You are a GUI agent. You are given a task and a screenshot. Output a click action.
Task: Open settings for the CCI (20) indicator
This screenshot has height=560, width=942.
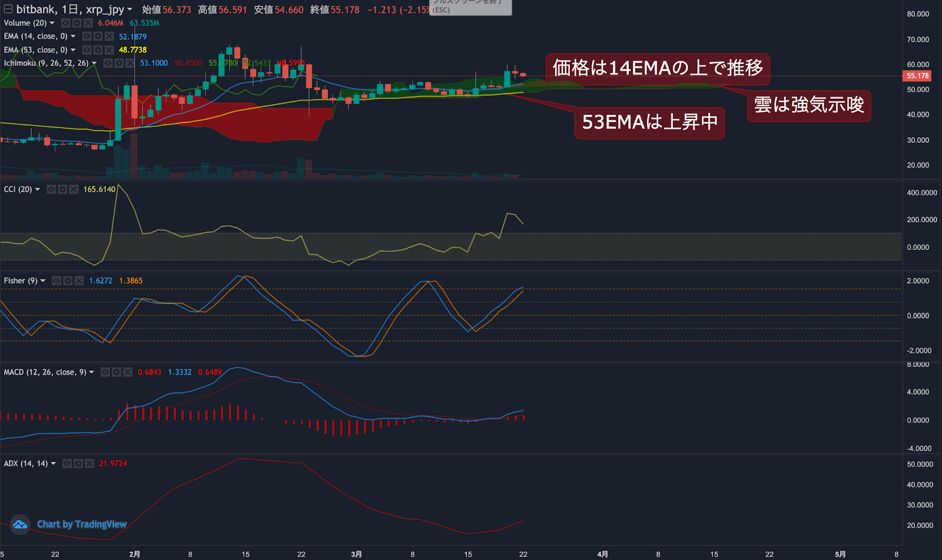click(x=62, y=189)
